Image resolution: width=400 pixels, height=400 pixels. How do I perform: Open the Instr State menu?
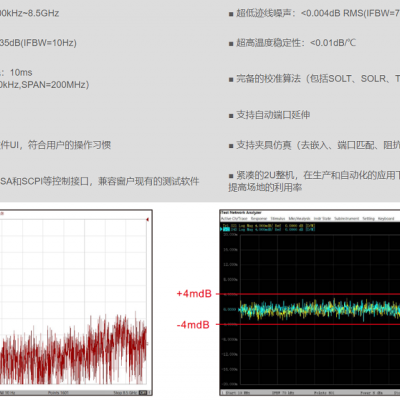click(x=322, y=219)
